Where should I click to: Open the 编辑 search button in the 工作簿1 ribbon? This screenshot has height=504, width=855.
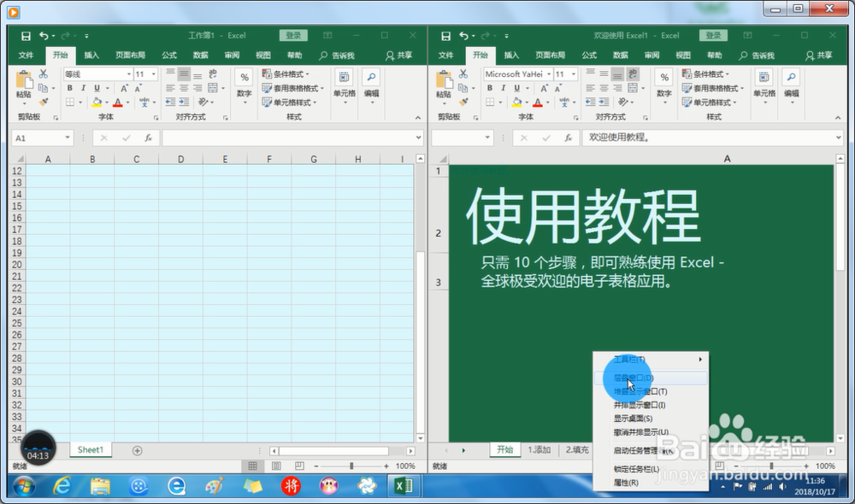point(371,86)
